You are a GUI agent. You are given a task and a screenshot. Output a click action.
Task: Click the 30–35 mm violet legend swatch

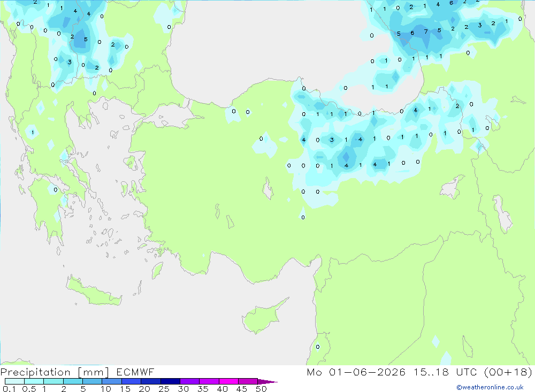tap(190, 381)
